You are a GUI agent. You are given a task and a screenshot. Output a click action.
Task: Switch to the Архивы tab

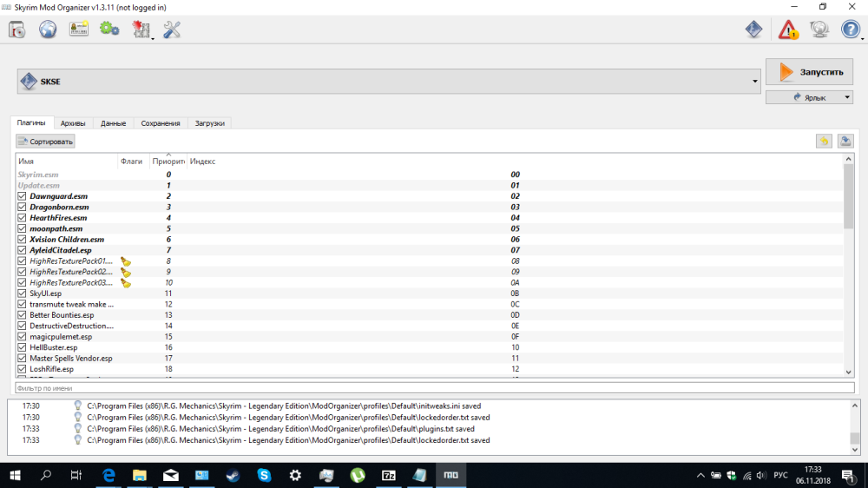point(73,123)
